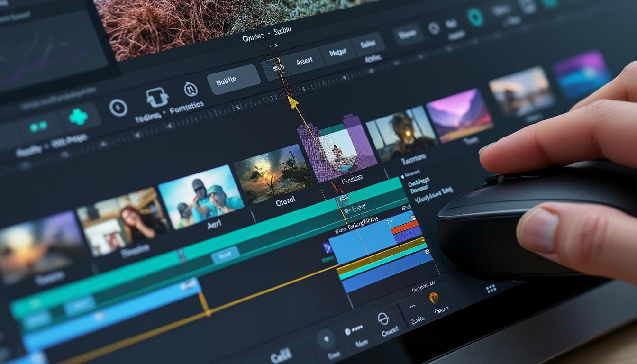The height and width of the screenshot is (364, 637).
Task: Click the two teal dots icon
Action: click(38, 126)
